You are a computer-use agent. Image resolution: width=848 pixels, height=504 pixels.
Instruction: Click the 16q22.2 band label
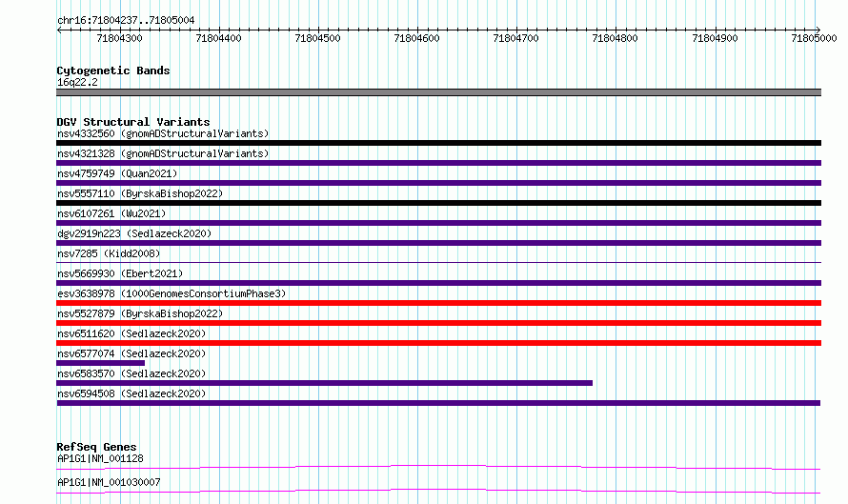pos(77,82)
